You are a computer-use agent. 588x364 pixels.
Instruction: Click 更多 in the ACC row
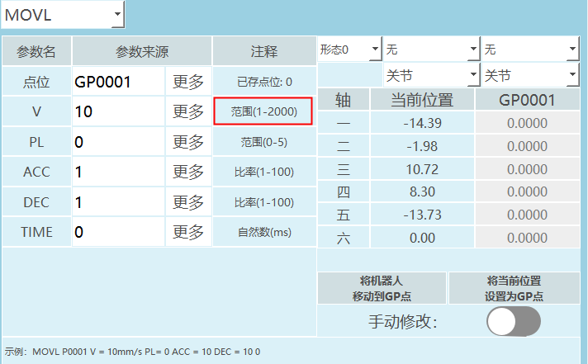(187, 172)
